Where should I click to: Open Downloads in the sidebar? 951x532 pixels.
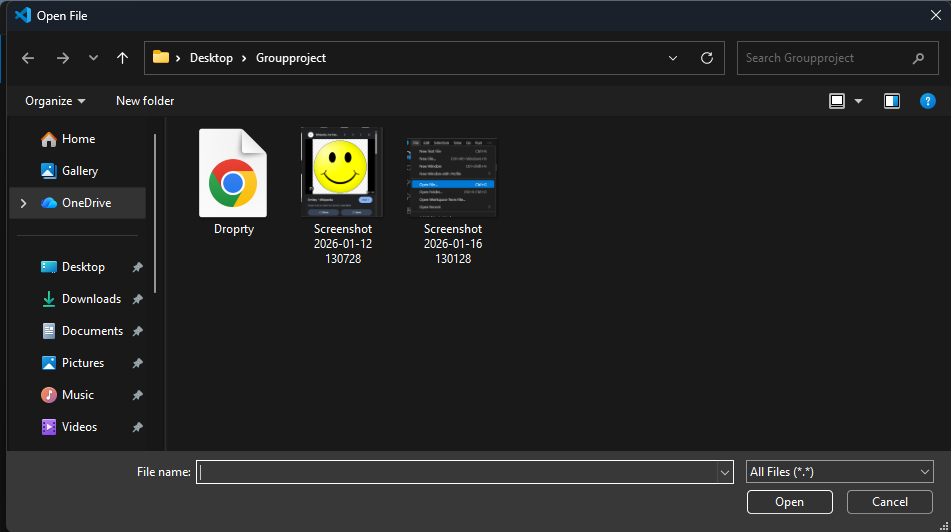tap(91, 299)
